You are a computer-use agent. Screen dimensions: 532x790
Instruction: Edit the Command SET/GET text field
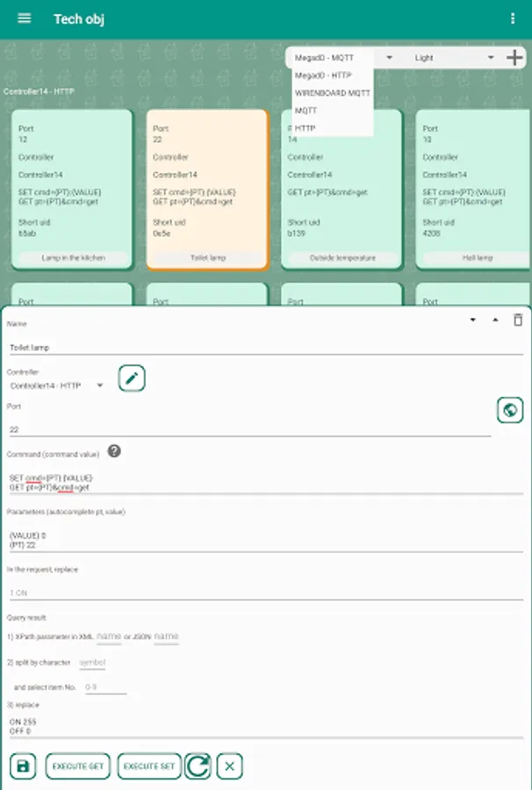click(266, 483)
